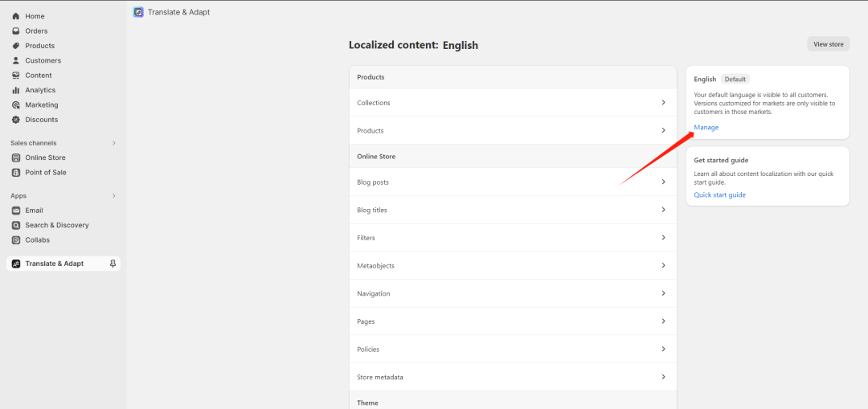Click the Point of Sale bag icon
Image resolution: width=868 pixels, height=409 pixels.
pyautogui.click(x=16, y=172)
